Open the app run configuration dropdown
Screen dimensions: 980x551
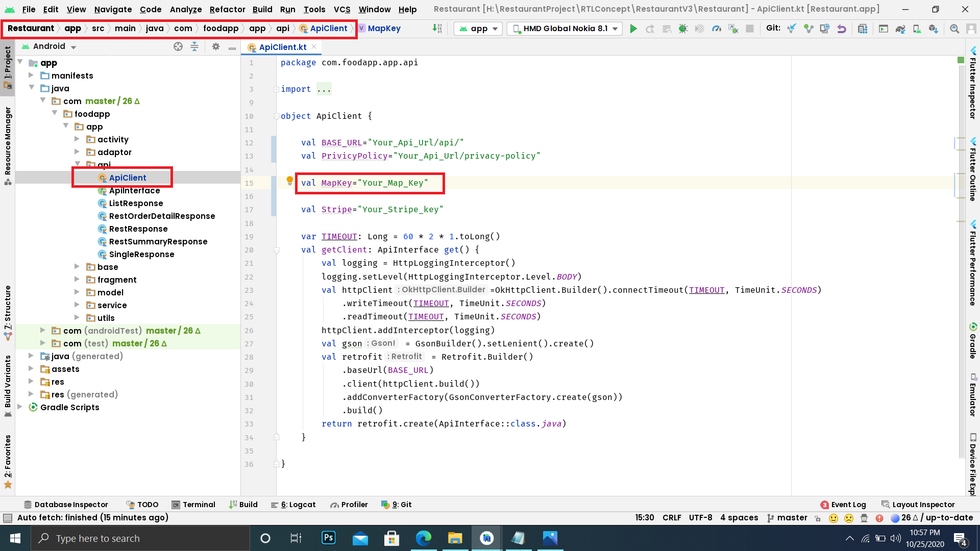[478, 29]
